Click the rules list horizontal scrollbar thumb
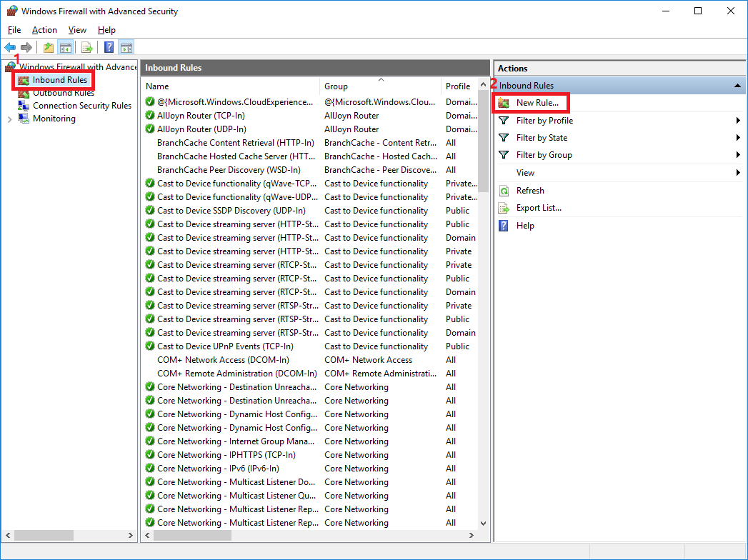The width and height of the screenshot is (748, 560). 193,536
